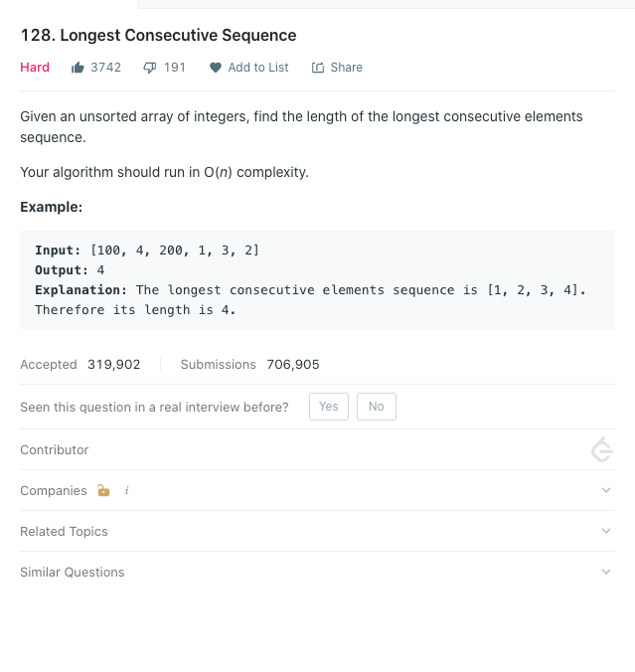Click the heart icon for Add to List
This screenshot has width=635, height=672.
click(215, 68)
